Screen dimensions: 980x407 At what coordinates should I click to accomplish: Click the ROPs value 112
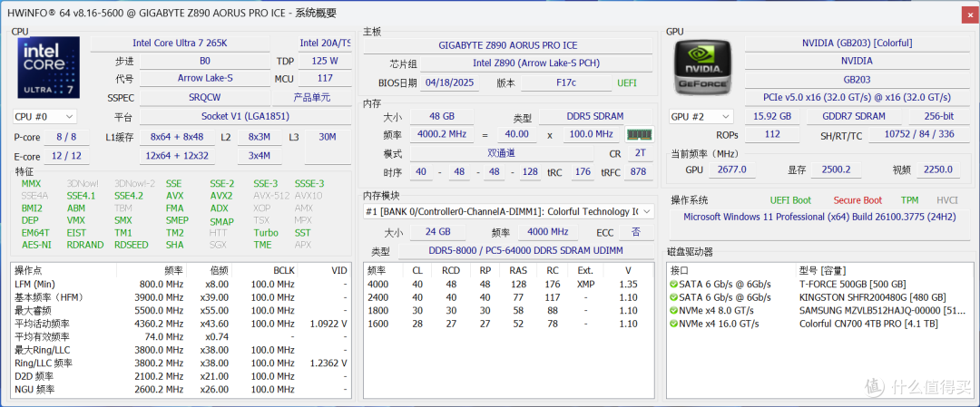(772, 135)
